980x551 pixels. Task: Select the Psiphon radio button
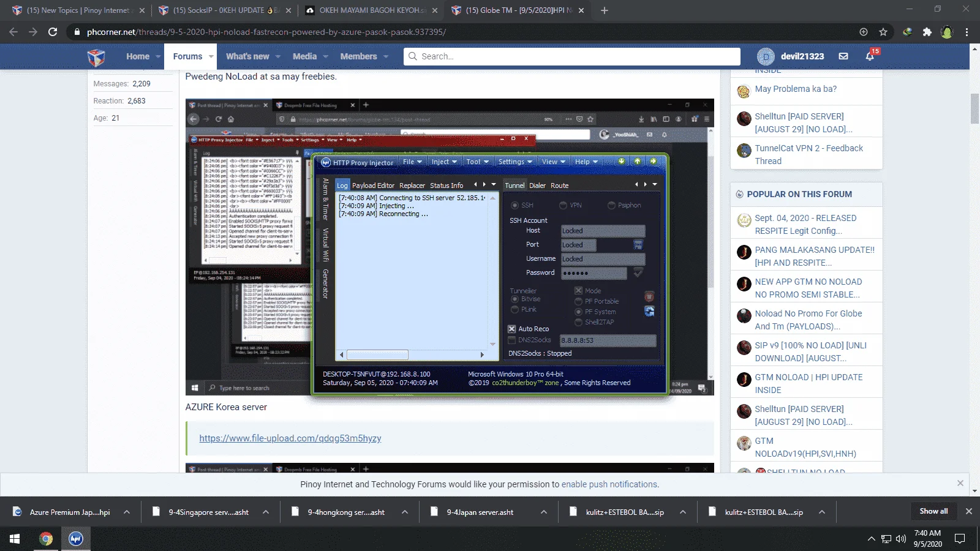[x=611, y=205]
